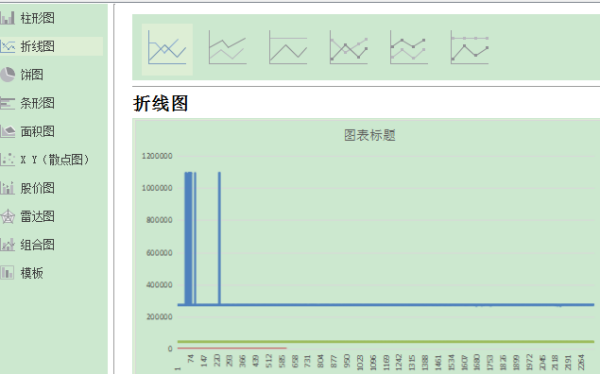Select the 100% stacked line subtype
600x374 pixels.
tap(288, 48)
